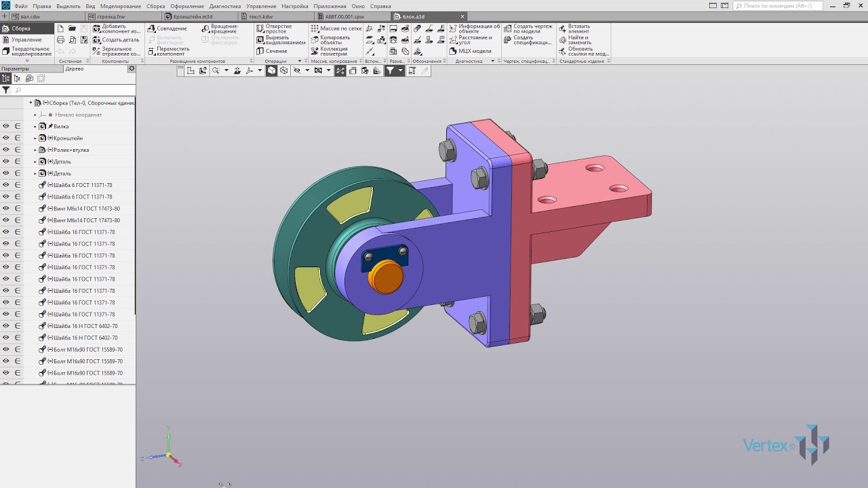Click Найти и заменить tool
868x488 pixels.
tap(576, 40)
